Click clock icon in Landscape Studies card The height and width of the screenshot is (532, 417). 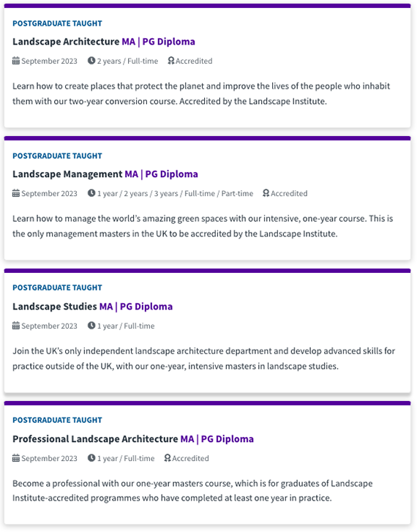tap(91, 326)
